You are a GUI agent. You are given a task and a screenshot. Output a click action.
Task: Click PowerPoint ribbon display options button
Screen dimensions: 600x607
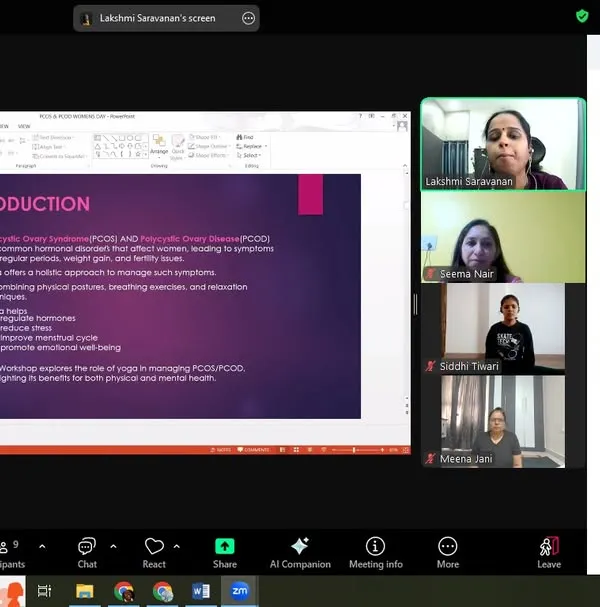(x=371, y=116)
